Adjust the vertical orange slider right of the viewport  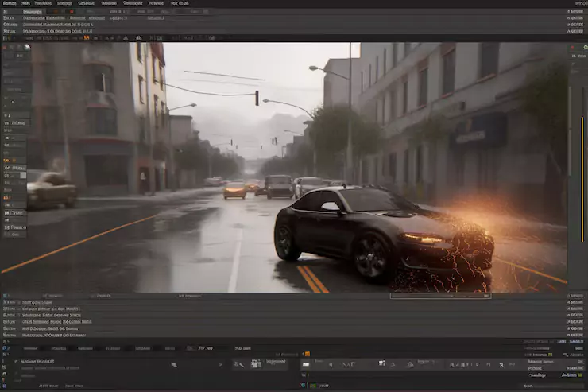(582, 180)
